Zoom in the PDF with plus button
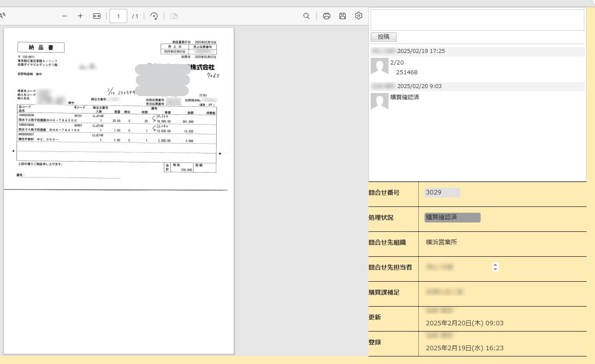Screen dimensions: 595x364 [x=80, y=16]
